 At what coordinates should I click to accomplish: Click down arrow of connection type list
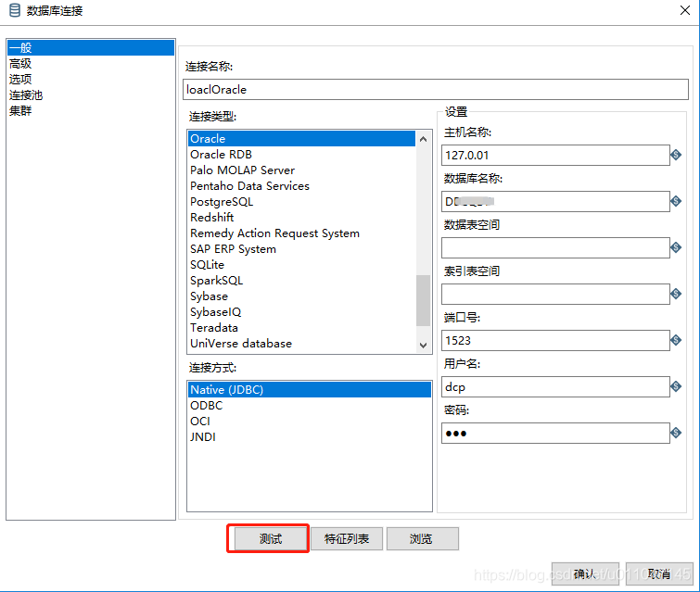coord(423,345)
